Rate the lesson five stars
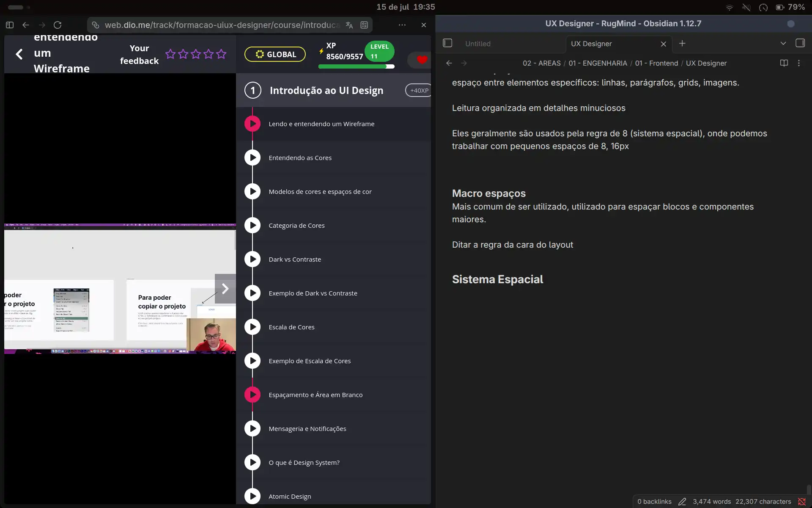This screenshot has width=812, height=508. [221, 54]
